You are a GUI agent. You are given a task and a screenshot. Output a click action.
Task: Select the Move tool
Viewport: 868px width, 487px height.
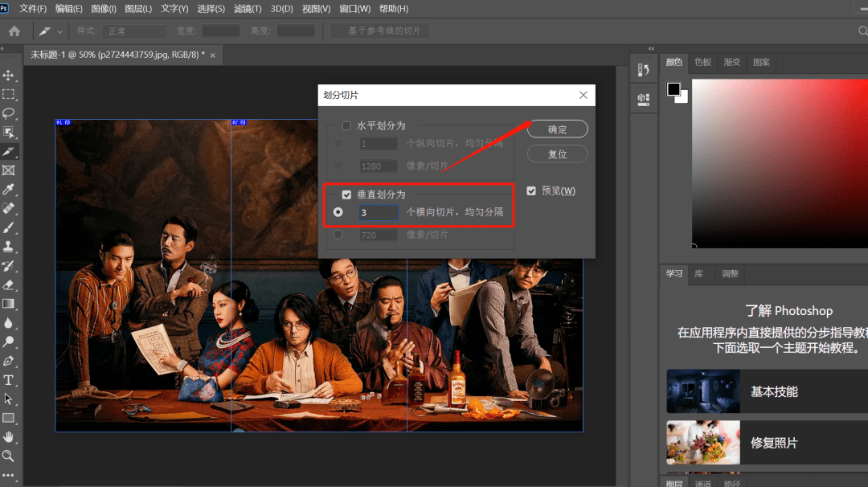click(x=9, y=75)
